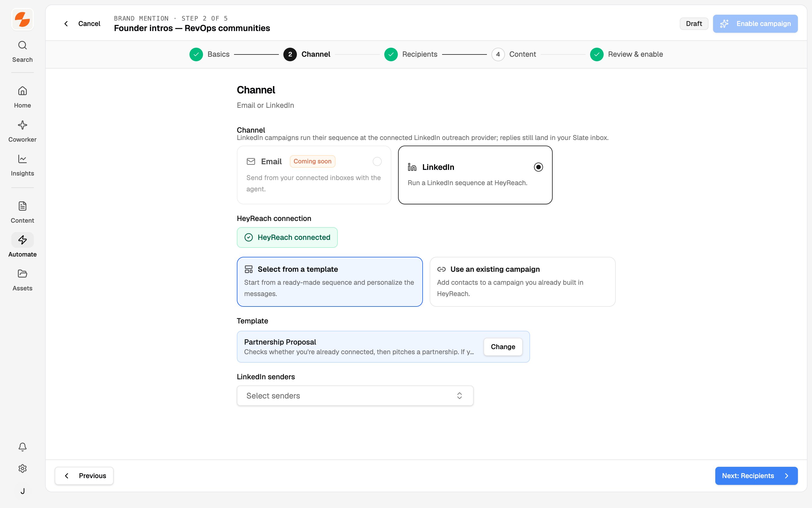Click the Draft status badge
The width and height of the screenshot is (812, 508).
(694, 23)
